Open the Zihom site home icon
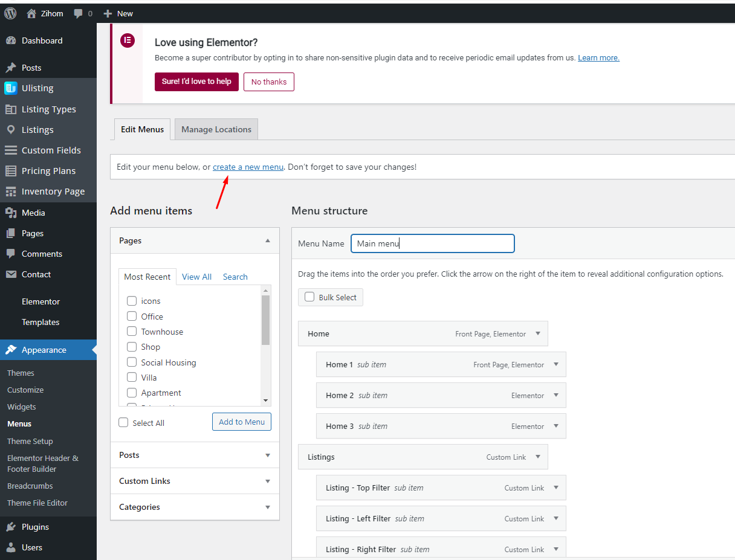Image resolution: width=735 pixels, height=560 pixels. (32, 13)
